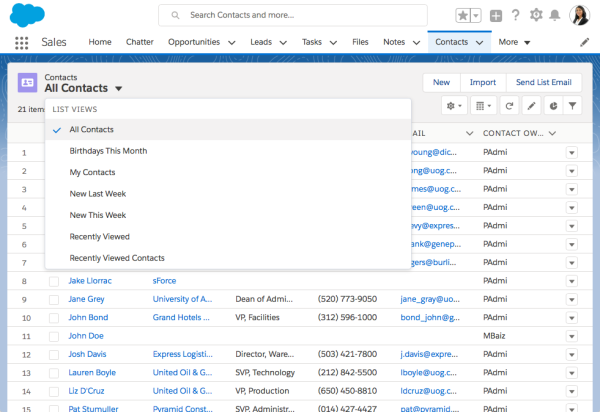Screen dimensions: 600x412
Task: Check the John Doe row checkbox
Action: [x=54, y=337]
